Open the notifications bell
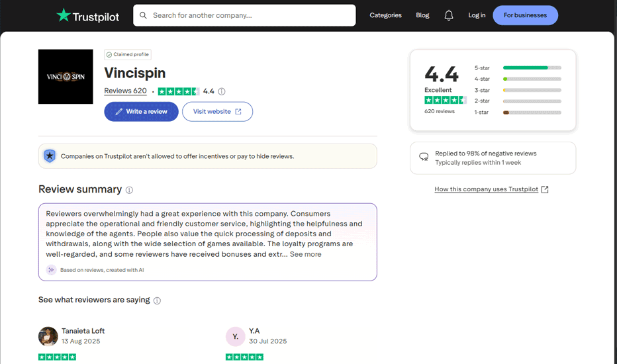 pyautogui.click(x=449, y=15)
